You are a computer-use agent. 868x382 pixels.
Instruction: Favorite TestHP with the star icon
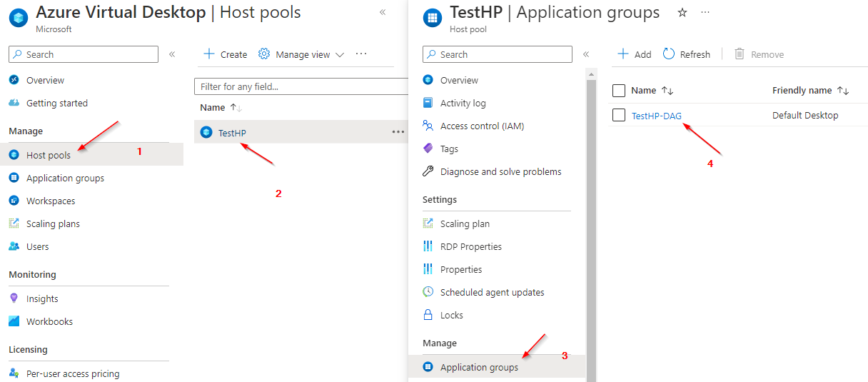click(x=682, y=13)
